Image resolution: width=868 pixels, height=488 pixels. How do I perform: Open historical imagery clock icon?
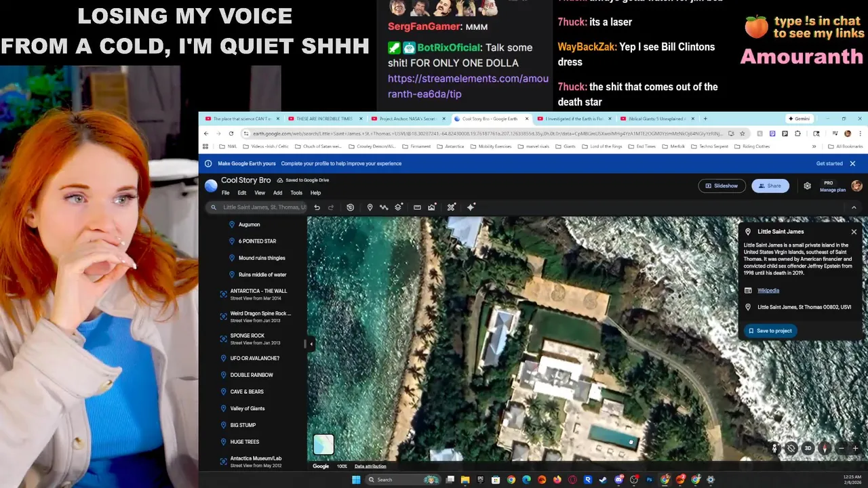[351, 207]
